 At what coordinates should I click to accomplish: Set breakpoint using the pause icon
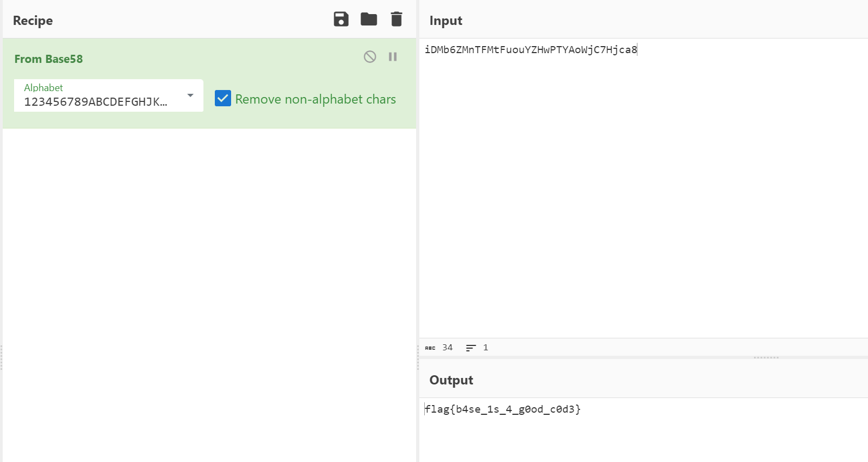coord(393,57)
